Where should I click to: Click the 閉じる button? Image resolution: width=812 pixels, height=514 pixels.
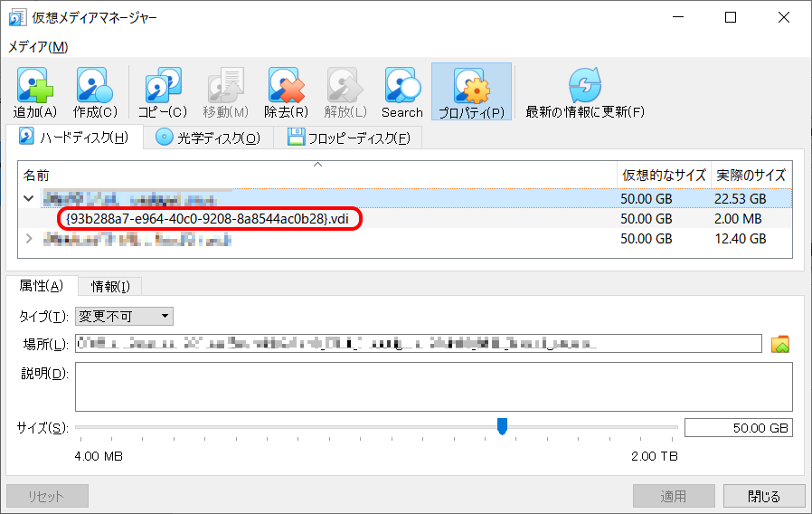(764, 497)
